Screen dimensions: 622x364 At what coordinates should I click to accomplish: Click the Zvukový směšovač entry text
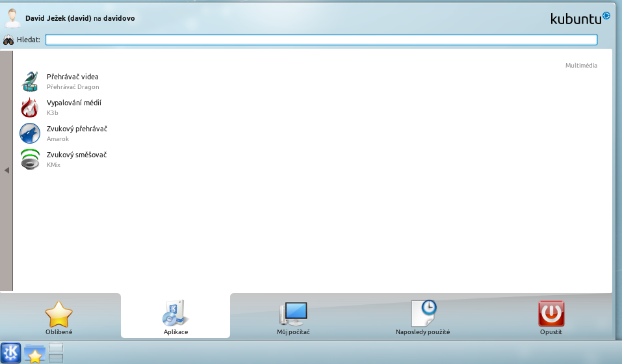click(x=77, y=155)
